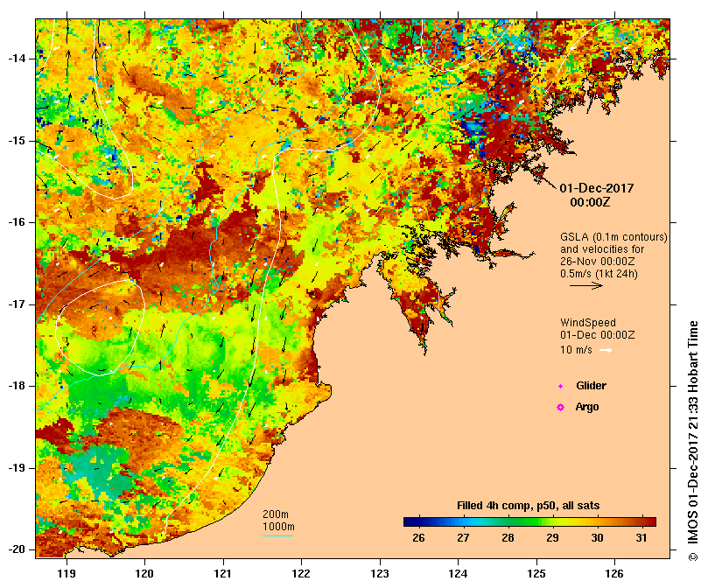708x588 pixels.
Task: Click colorbar tick label '31'
Action: tap(641, 538)
